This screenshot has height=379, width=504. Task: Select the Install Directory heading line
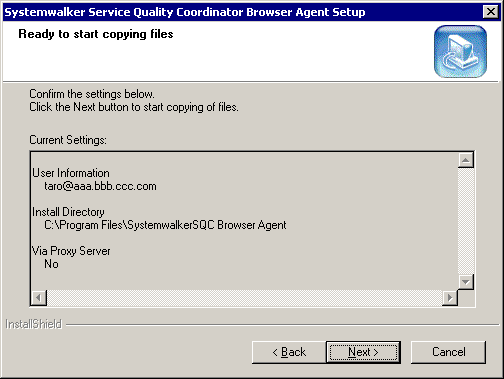[x=68, y=212]
